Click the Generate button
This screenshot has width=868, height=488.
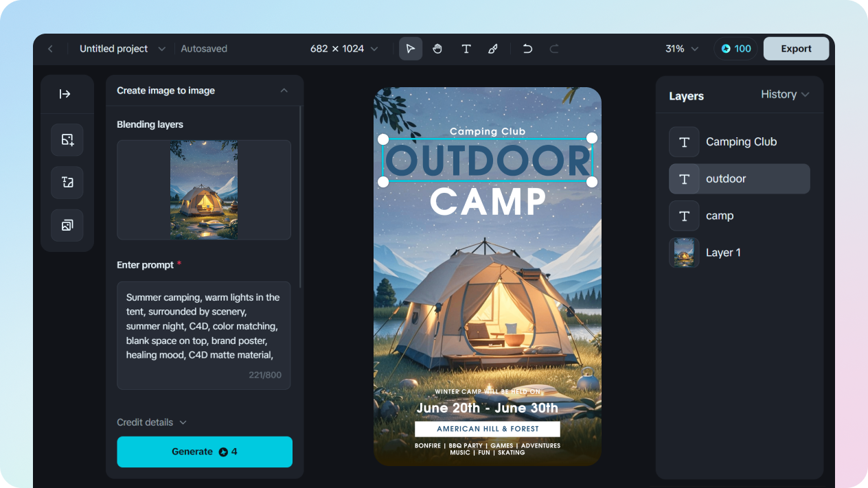coord(205,452)
